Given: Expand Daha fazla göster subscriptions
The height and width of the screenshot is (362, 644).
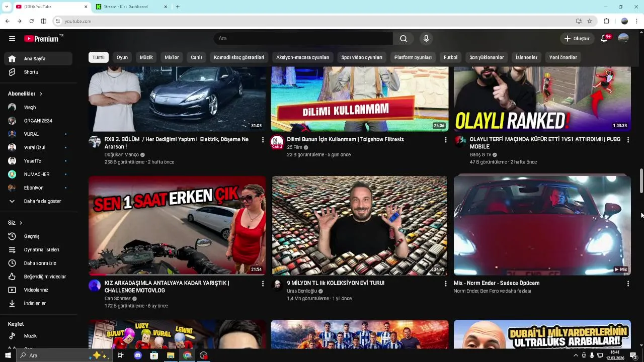Looking at the screenshot, I should [38, 201].
